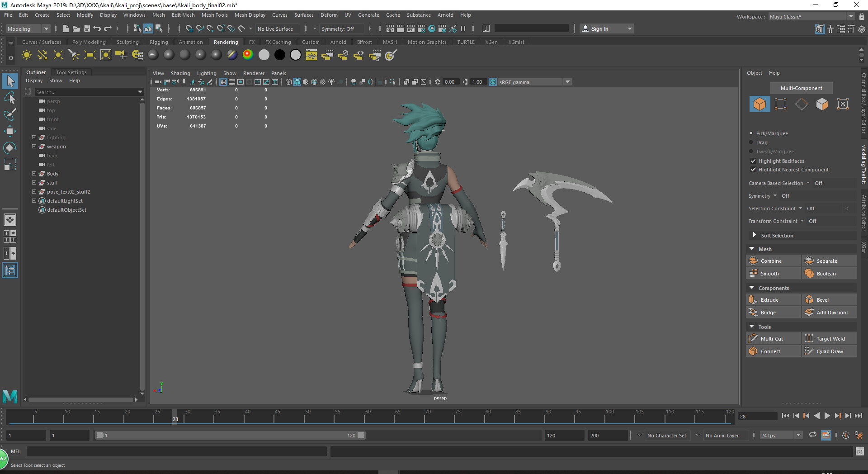Click the Save Scene icon

point(87,28)
